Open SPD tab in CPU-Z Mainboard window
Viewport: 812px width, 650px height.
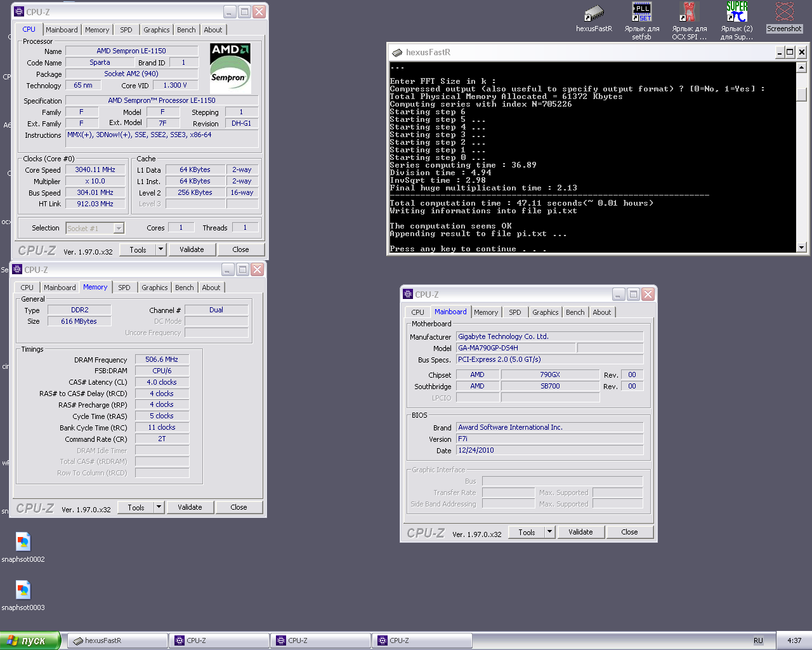(x=515, y=312)
